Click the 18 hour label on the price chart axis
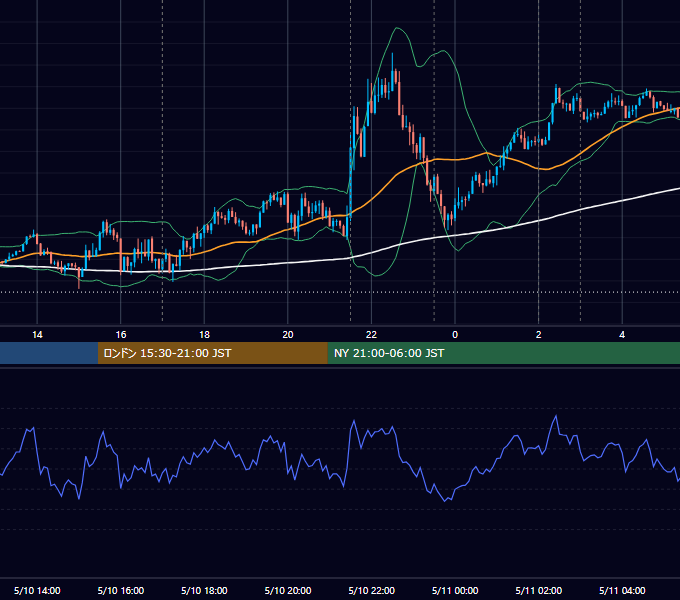This screenshot has height=600, width=680. 204,335
